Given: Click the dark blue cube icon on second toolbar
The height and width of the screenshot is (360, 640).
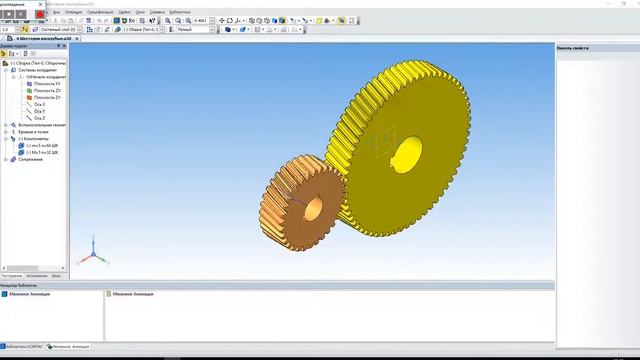Looking at the screenshot, I should 228,29.
